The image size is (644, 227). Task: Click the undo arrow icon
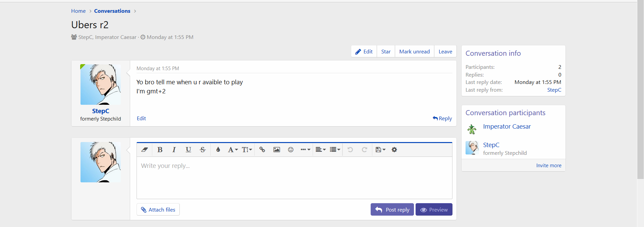(x=350, y=150)
